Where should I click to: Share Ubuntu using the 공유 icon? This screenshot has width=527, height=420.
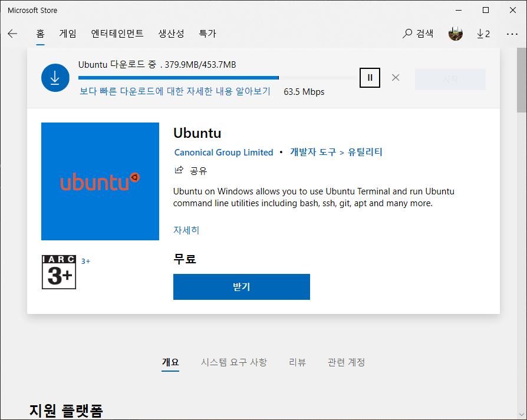coord(190,171)
